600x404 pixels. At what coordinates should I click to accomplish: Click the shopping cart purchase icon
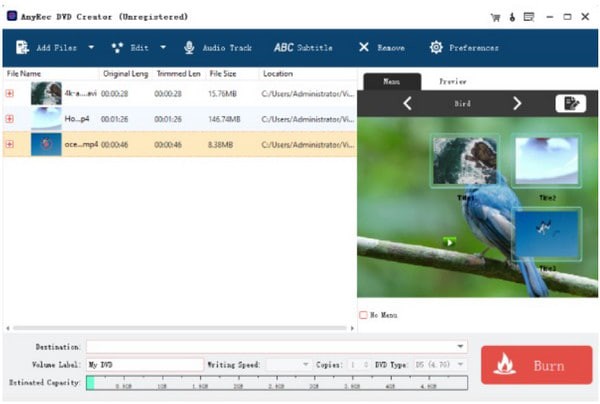495,17
